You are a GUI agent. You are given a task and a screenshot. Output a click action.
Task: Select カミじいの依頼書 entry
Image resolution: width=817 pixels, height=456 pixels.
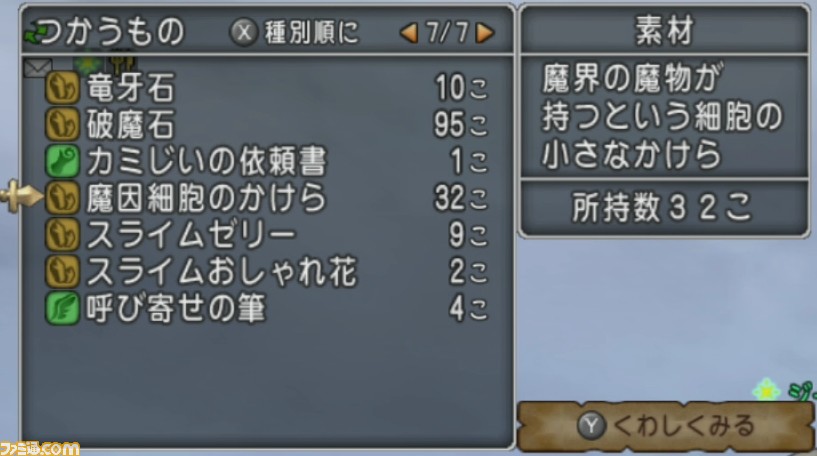[267, 161]
